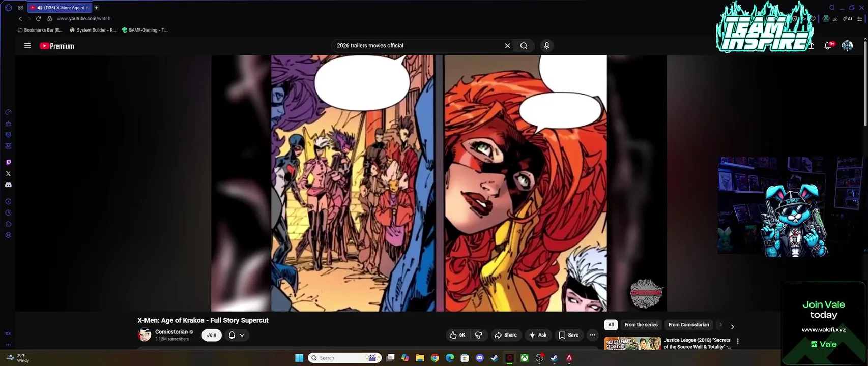Open weather widget showing 36°F Windy
This screenshot has height=366, width=868.
click(x=18, y=358)
